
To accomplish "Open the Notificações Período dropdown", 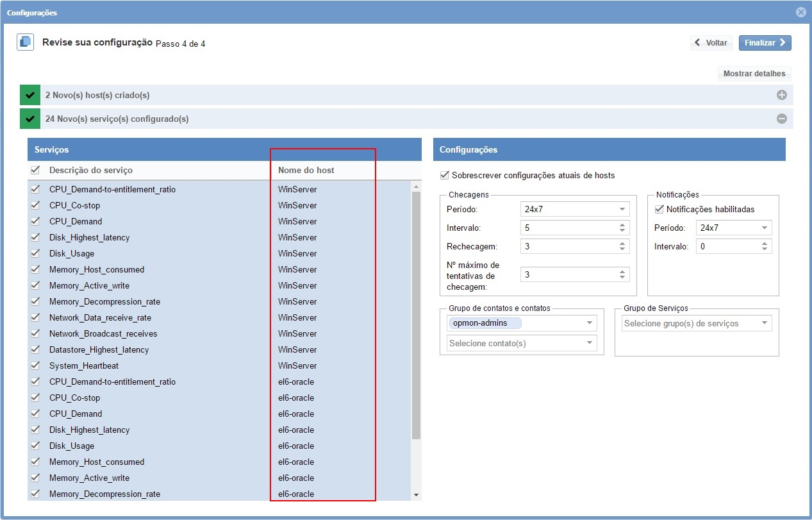I will tap(734, 228).
